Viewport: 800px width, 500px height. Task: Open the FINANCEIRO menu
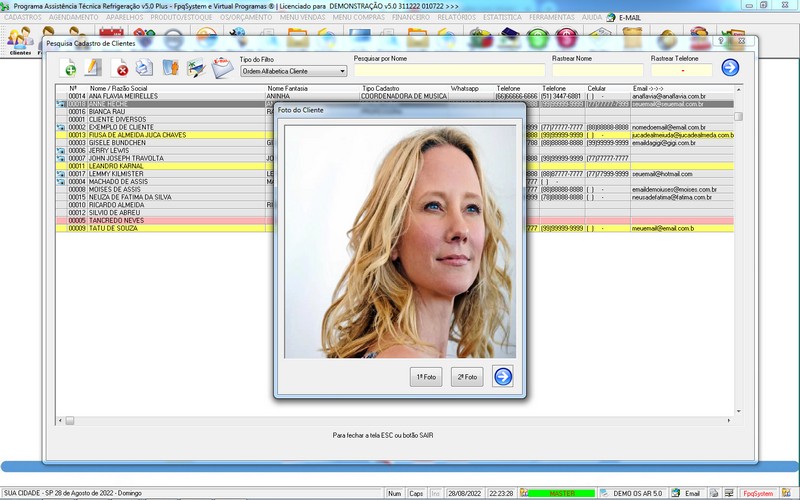click(411, 17)
